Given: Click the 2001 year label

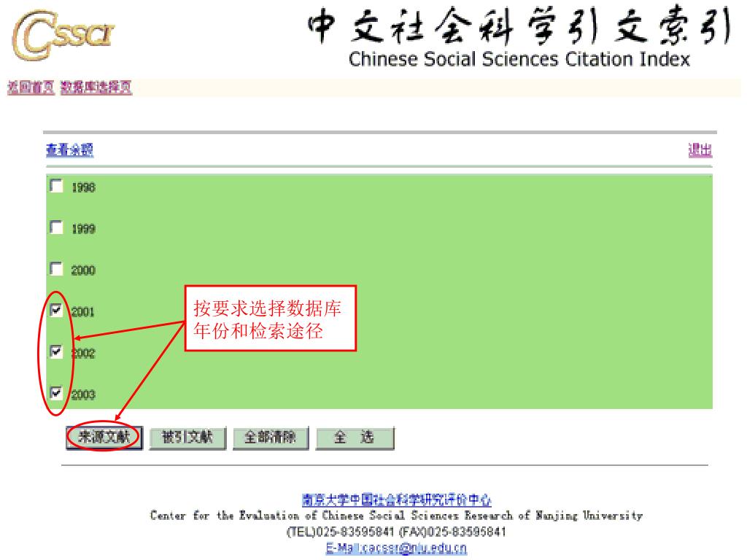Looking at the screenshot, I should pos(83,312).
